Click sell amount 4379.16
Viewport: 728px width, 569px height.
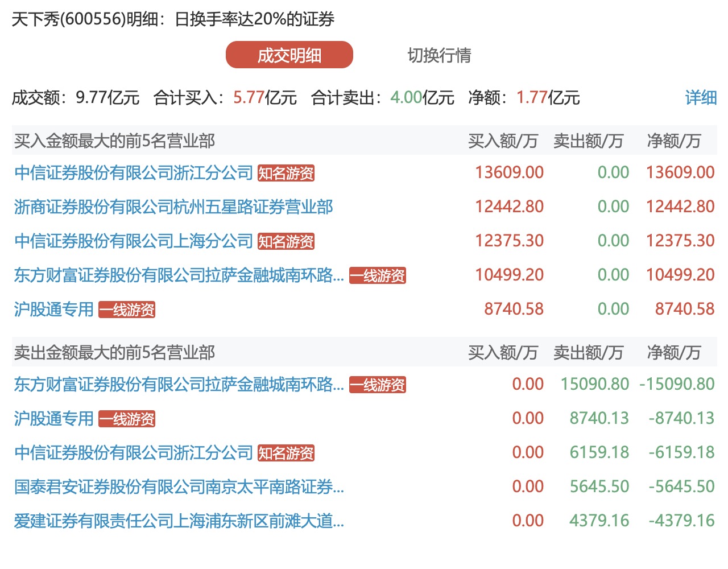[599, 521]
